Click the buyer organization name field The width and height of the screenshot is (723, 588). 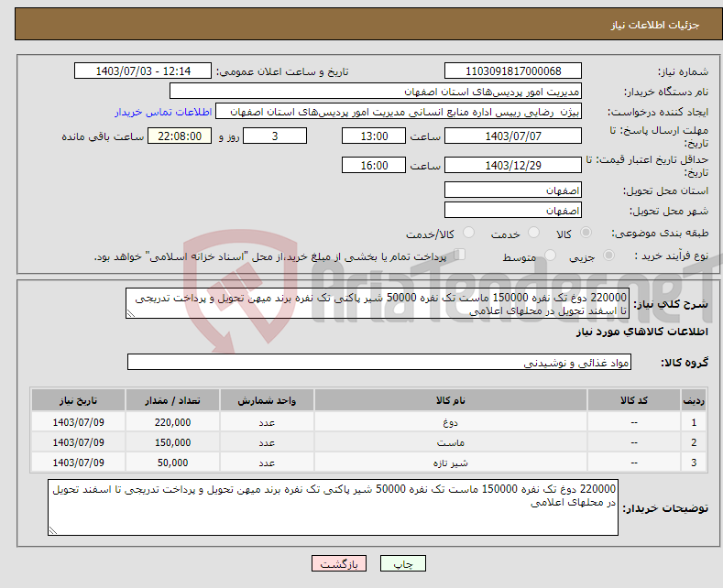click(x=376, y=92)
